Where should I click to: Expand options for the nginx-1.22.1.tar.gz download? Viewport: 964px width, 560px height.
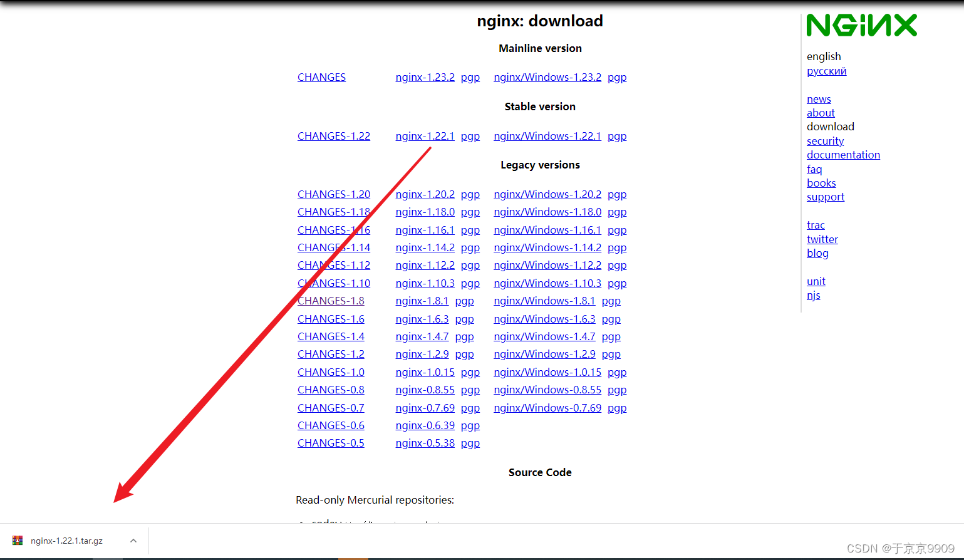(x=133, y=540)
